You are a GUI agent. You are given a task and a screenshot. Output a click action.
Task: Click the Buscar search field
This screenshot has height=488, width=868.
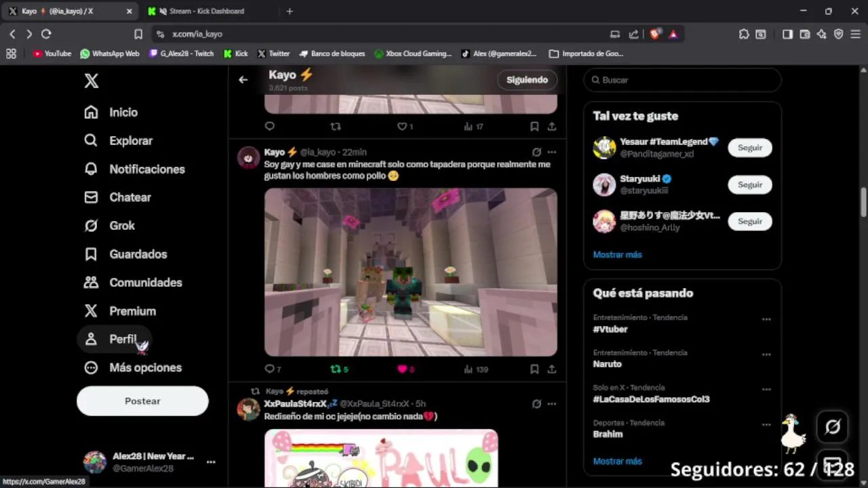coord(682,80)
